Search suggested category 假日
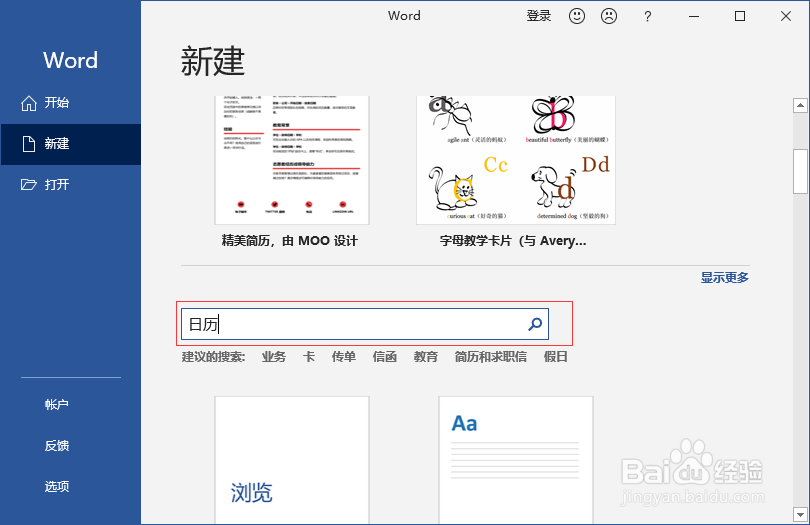Screen dimensions: 810x525 tap(556, 357)
